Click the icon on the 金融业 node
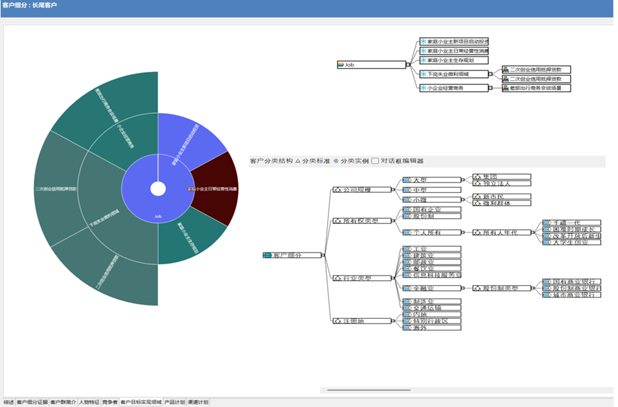Viewport: 618px width, 407px height. point(406,287)
